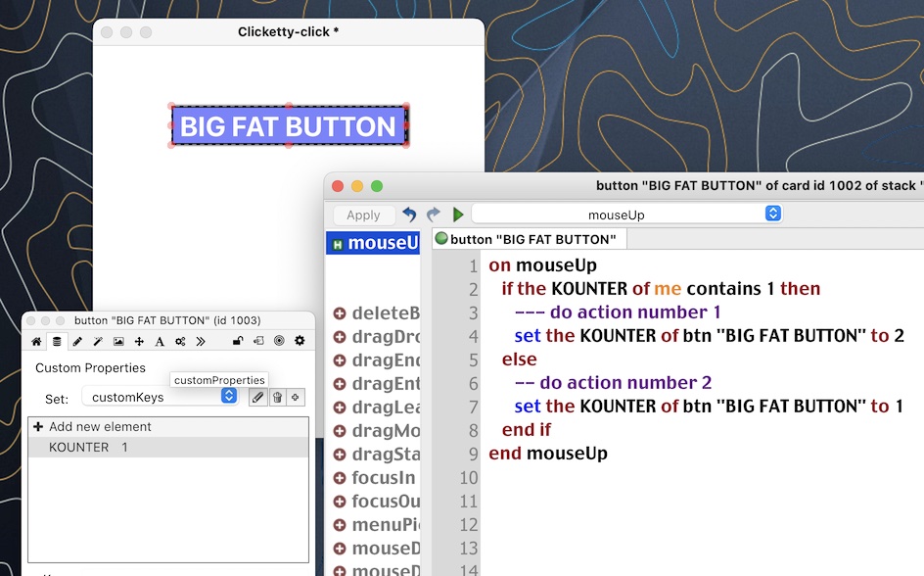Open the Text formatting pane
The image size is (924, 576).
point(160,341)
